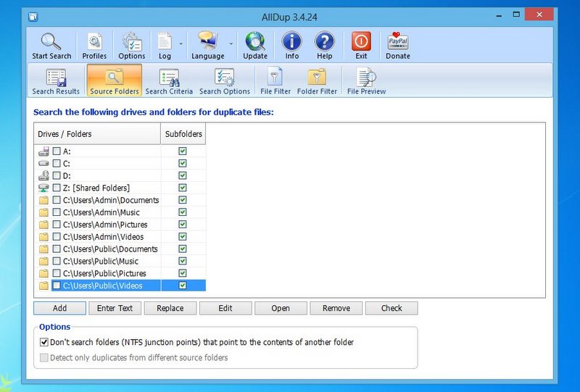Switch to the File Filter tab
This screenshot has width=580, height=392.
point(275,80)
